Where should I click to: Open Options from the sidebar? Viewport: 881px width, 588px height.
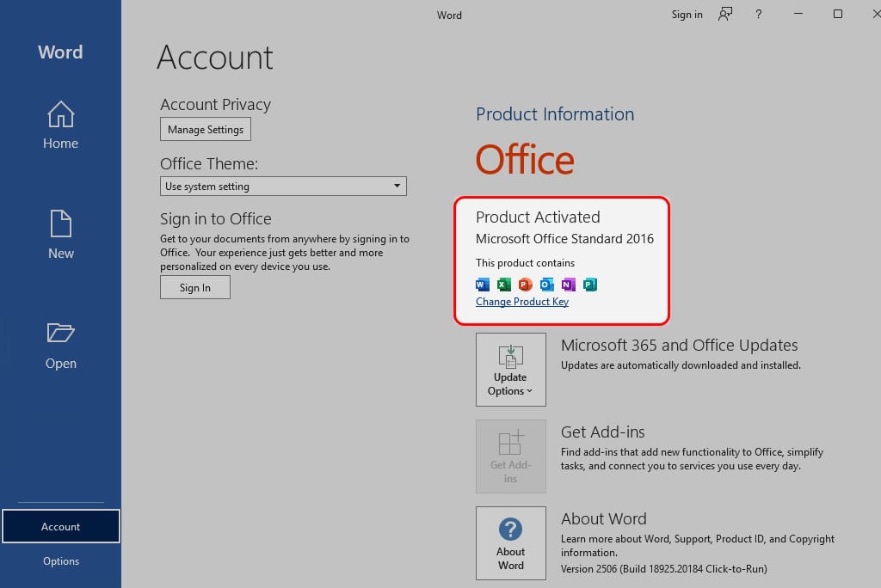(61, 561)
